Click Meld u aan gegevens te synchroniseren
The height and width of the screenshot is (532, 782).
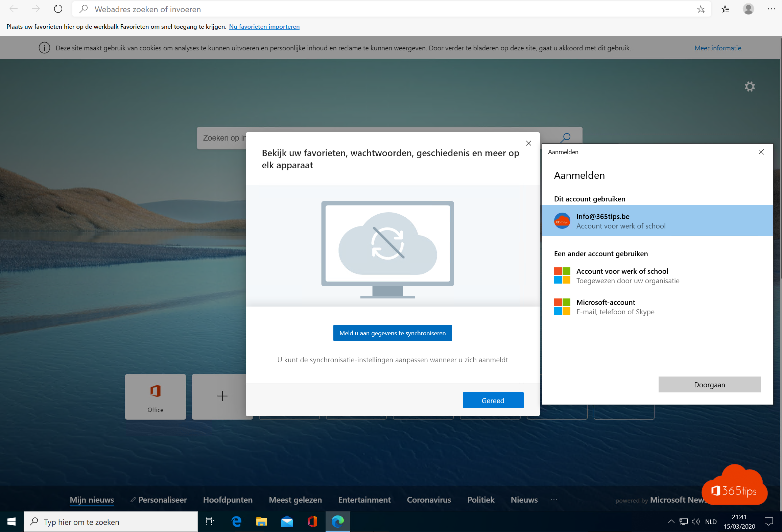393,333
